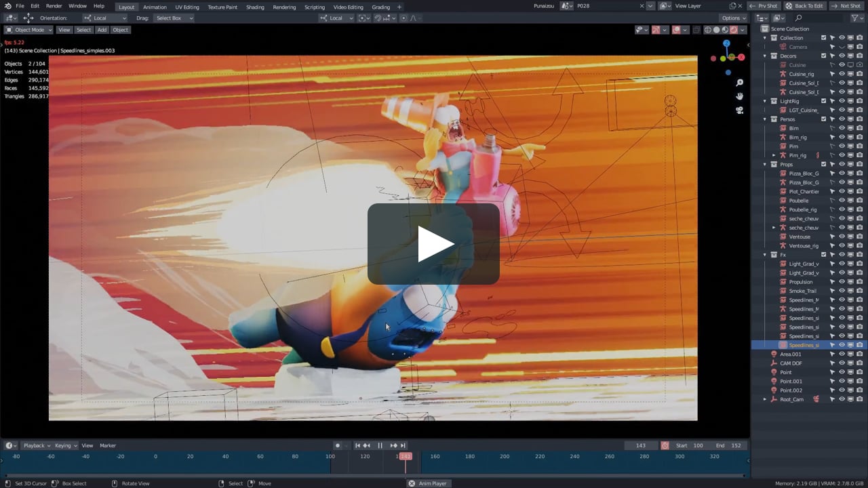868x488 pixels.
Task: Click the new scene copy icon
Action: pyautogui.click(x=732, y=6)
